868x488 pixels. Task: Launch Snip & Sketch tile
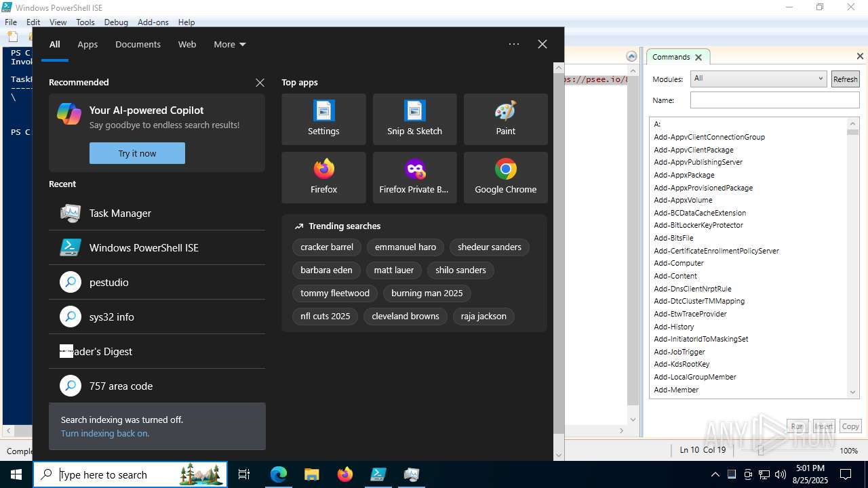tap(414, 119)
